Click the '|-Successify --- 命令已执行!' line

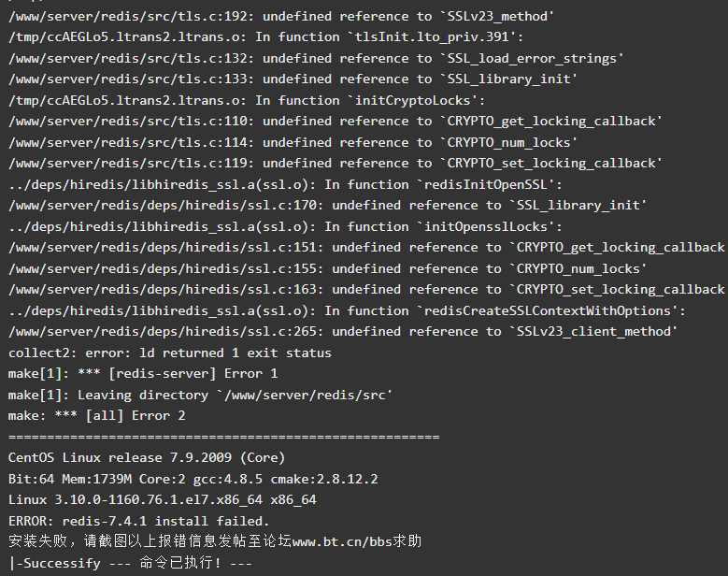coord(130,563)
